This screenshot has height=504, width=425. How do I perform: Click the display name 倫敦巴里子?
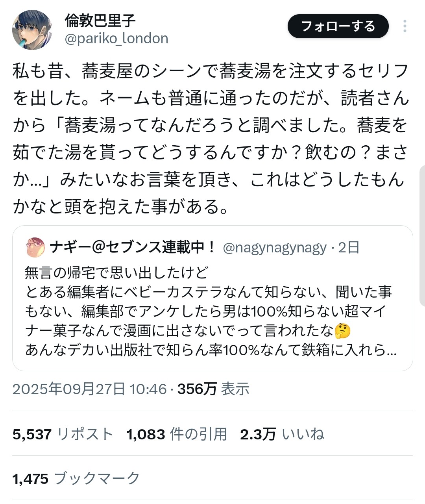[100, 20]
